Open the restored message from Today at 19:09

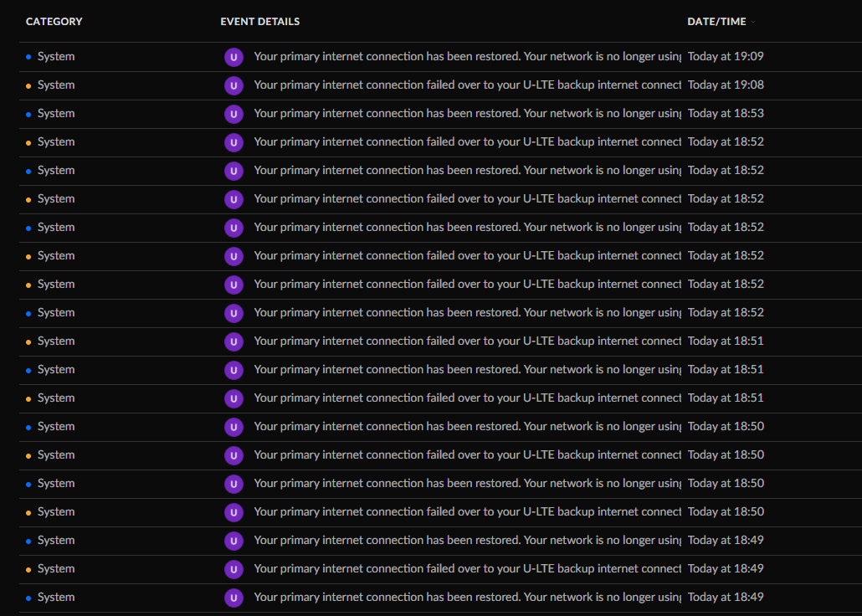[467, 56]
